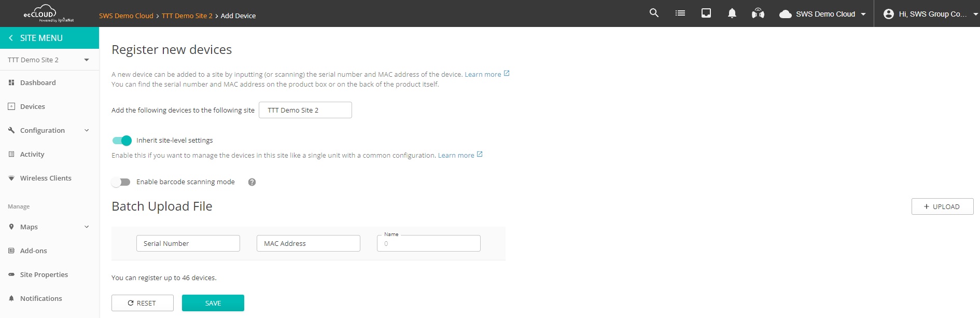Click the back arrow beside SITE MENU

[x=11, y=38]
